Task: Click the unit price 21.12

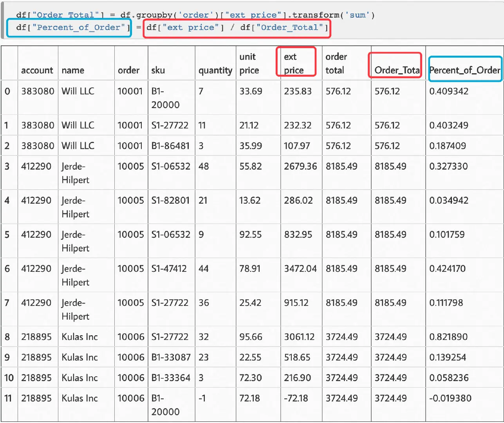Action: pos(249,125)
